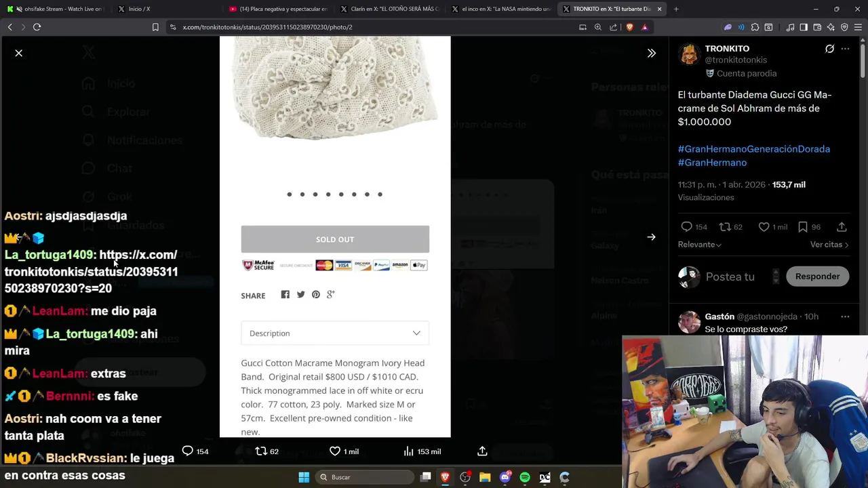
Task: Open view stats icon showing 153 mil
Action: [408, 451]
